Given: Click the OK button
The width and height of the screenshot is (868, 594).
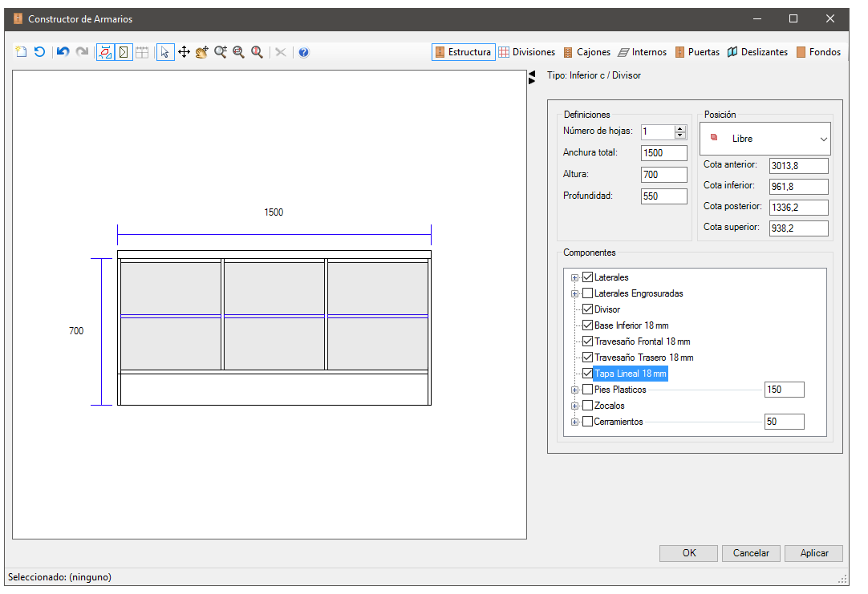Looking at the screenshot, I should click(688, 553).
